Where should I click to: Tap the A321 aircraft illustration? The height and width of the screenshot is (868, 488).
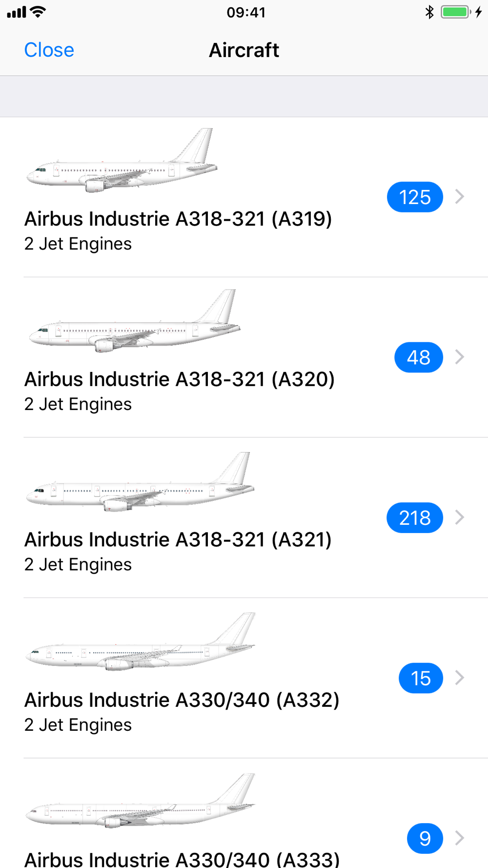tap(140, 481)
